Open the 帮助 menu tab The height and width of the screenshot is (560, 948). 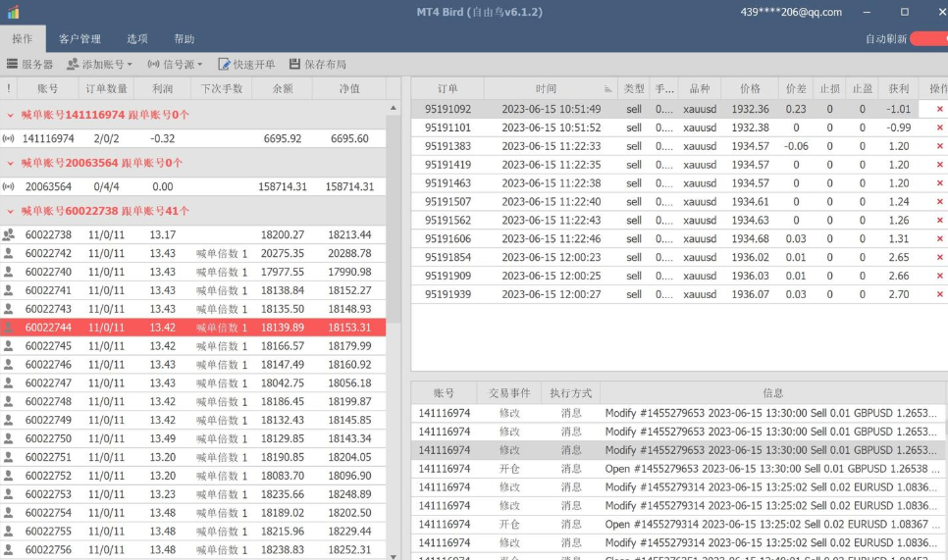[x=184, y=39]
